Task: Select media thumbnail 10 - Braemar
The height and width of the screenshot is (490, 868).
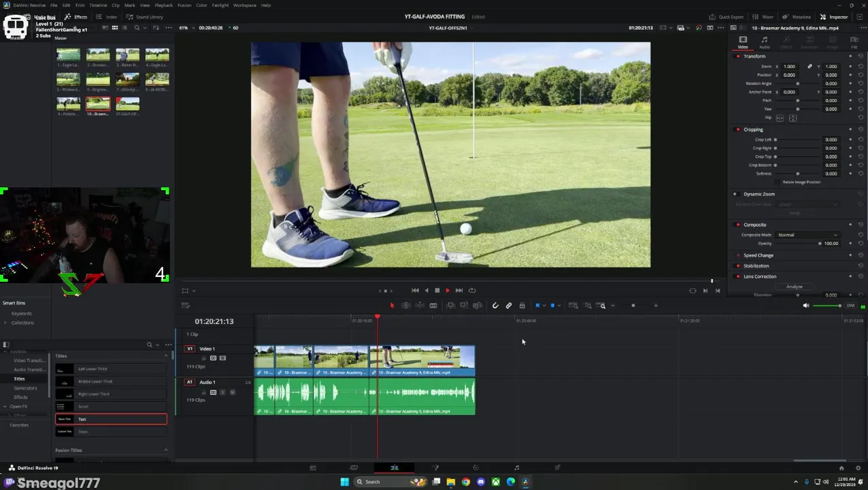Action: point(97,105)
